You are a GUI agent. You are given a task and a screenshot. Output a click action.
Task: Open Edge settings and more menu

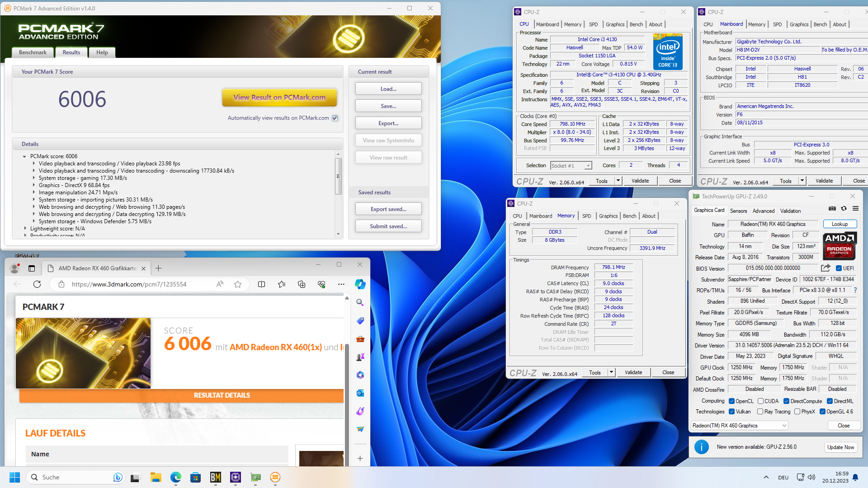[x=341, y=284]
